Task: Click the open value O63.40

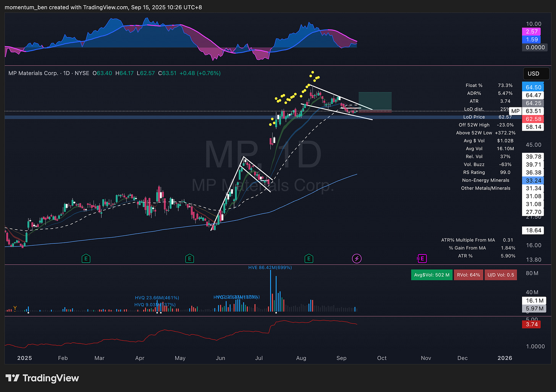Action: (x=102, y=73)
